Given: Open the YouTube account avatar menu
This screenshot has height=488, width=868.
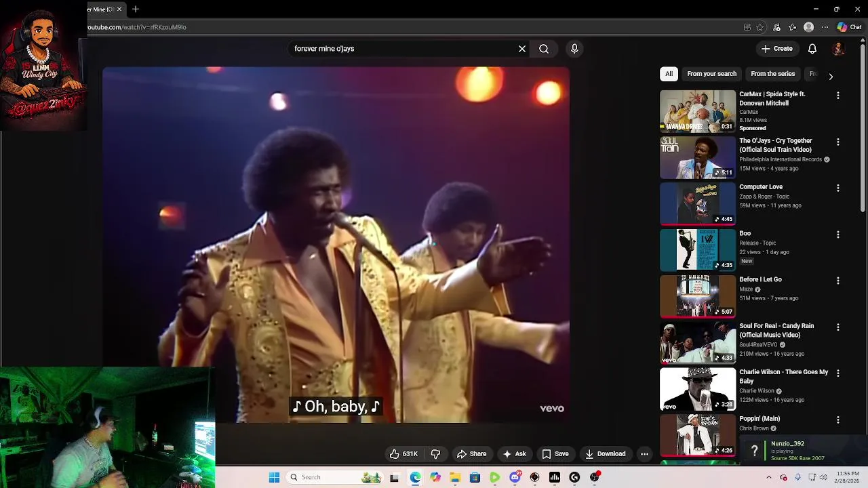Looking at the screenshot, I should pyautogui.click(x=838, y=49).
